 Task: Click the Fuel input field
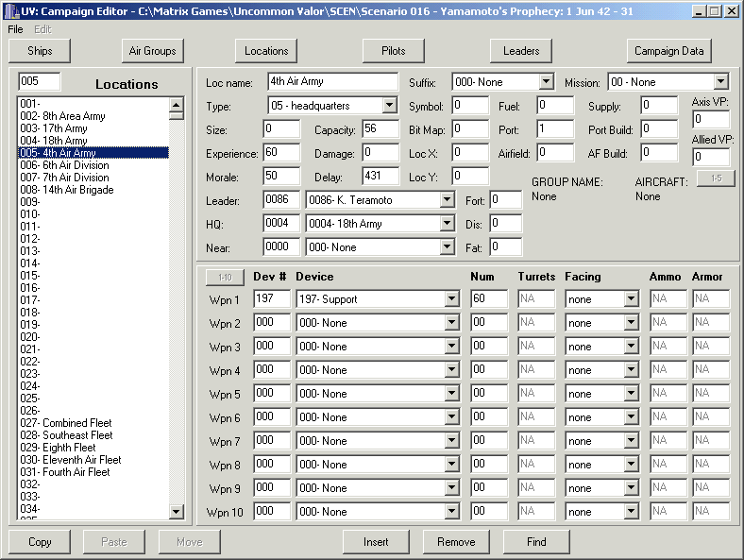tap(555, 105)
